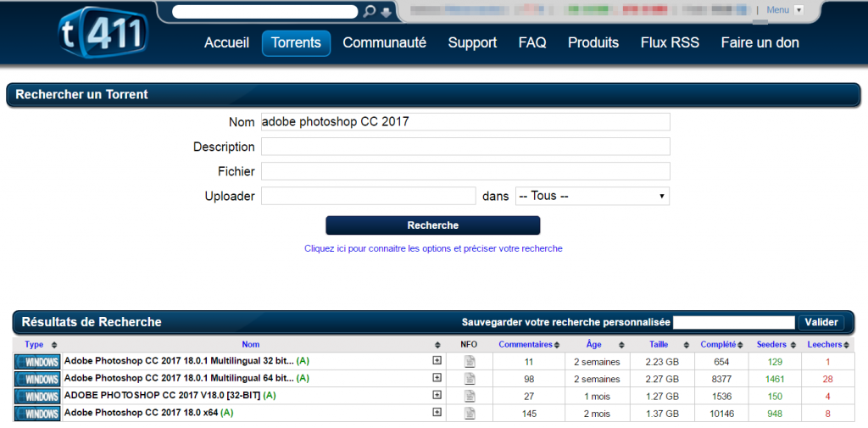Click the t411 site logo

tap(103, 36)
